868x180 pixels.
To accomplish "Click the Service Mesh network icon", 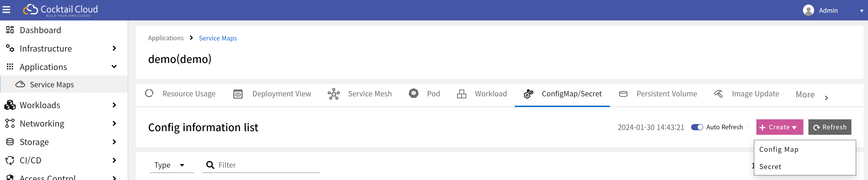I will tap(334, 94).
